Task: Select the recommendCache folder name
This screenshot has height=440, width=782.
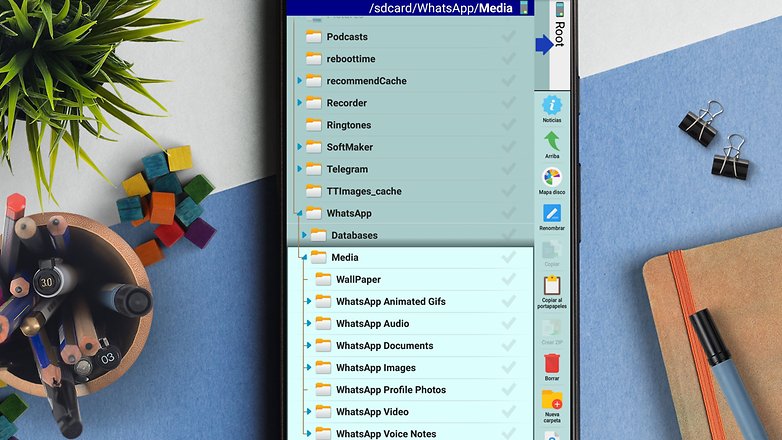Action: pos(367,81)
